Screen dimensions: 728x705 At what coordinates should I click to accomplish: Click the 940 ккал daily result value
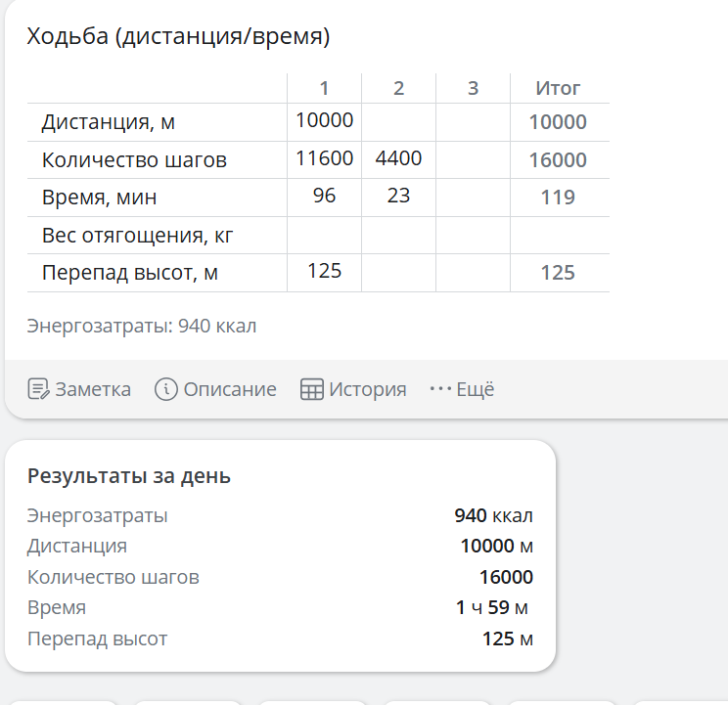[493, 515]
